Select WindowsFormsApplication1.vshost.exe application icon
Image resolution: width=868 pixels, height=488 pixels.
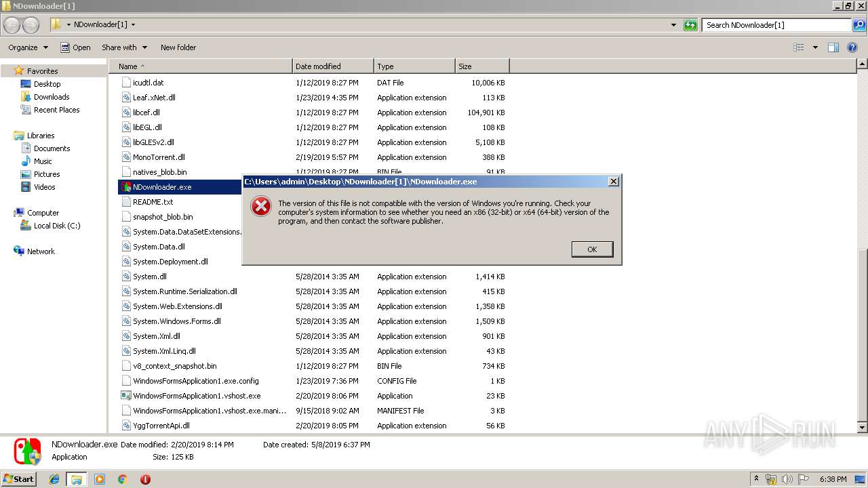point(126,396)
